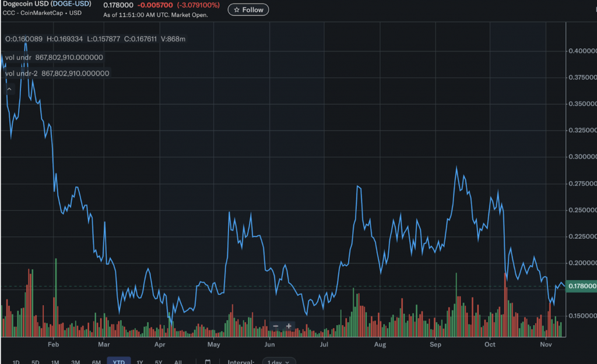Collapse the indicator legend with the chevron
The height and width of the screenshot is (364, 597).
point(9,89)
